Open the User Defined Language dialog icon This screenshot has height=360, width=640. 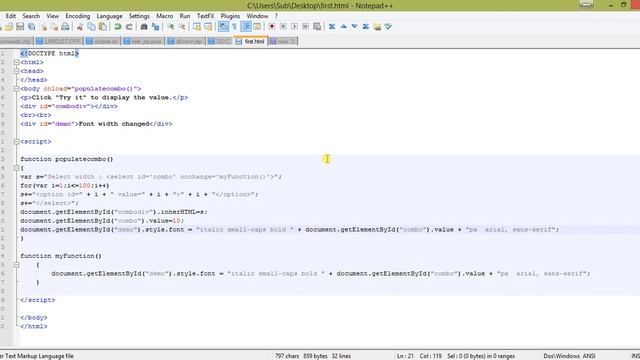pos(257,27)
